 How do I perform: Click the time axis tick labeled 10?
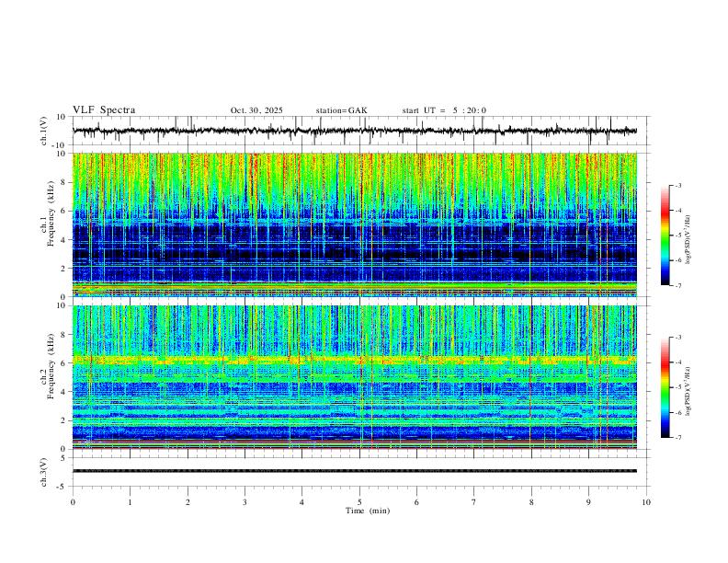pyautogui.click(x=646, y=502)
